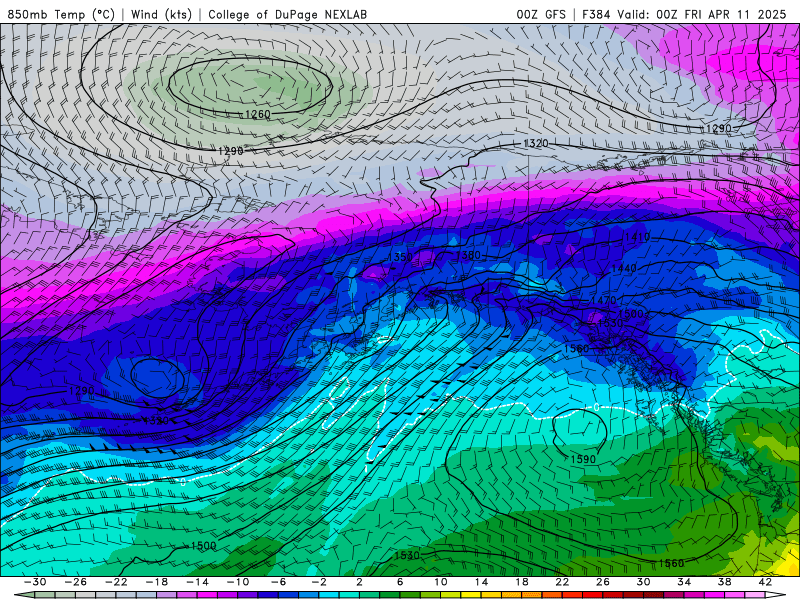800x600 pixels.
Task: Click the 1410 height contour label
Action: click(637, 237)
